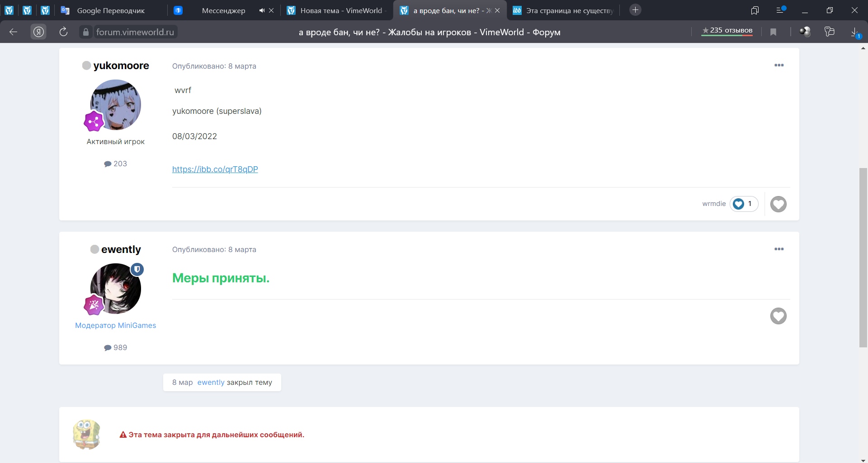Open the Yandex home button
Screen dimensions: 868x463
pos(39,32)
